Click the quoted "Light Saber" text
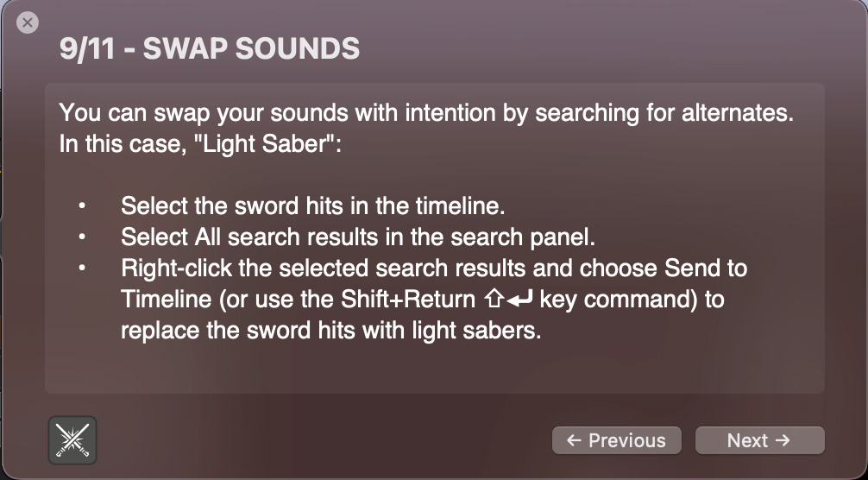 (x=268, y=144)
